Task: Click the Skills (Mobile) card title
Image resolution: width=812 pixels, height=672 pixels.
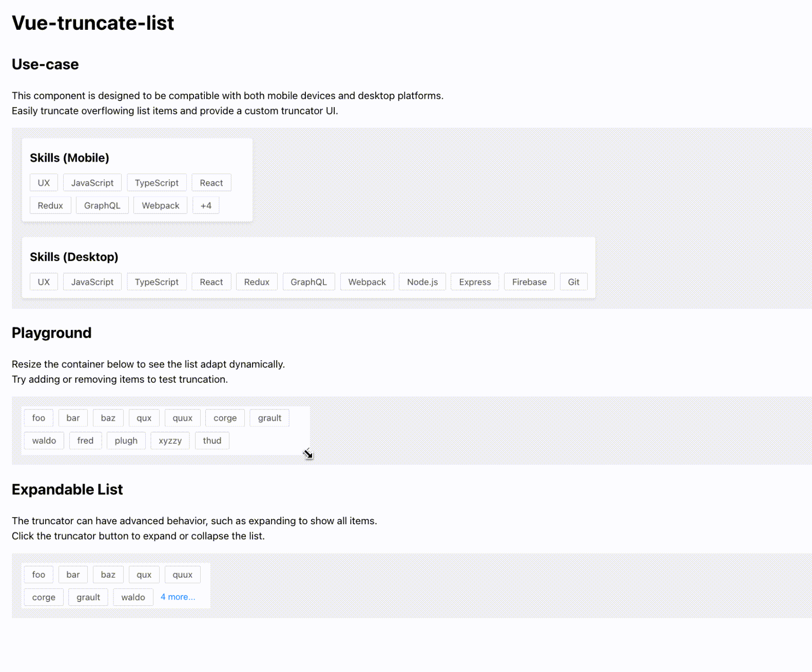Action: coord(69,158)
